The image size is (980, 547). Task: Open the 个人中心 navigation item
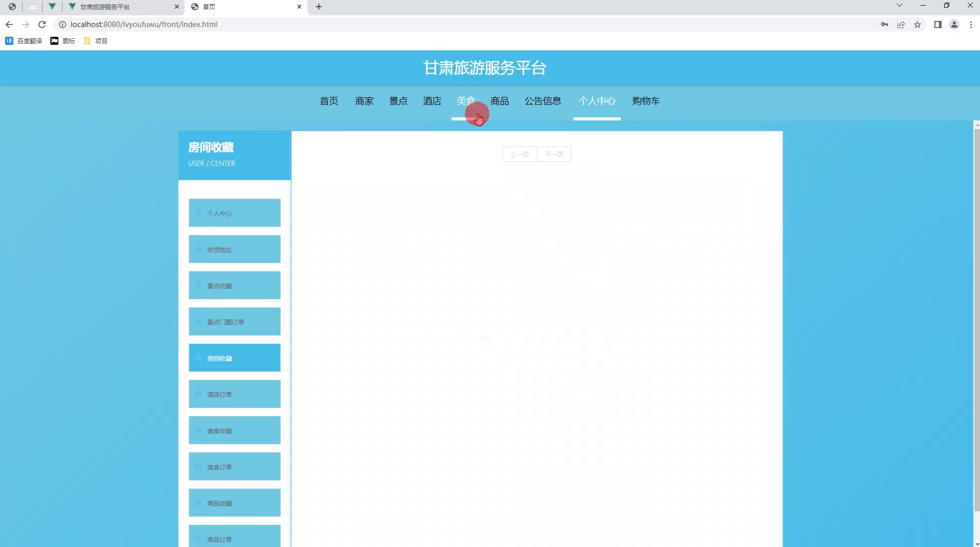(597, 101)
